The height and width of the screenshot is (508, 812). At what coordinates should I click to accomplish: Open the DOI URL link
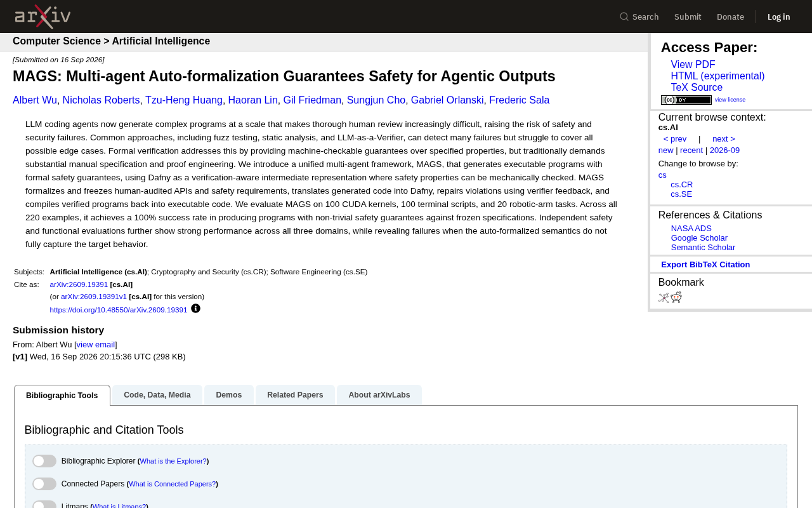119,310
